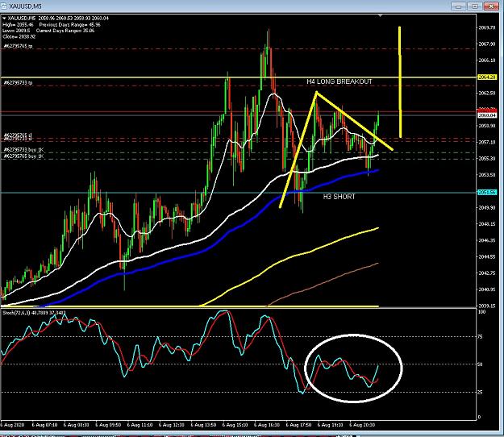Close the XAUUSD,M5 chart window
This screenshot has width=504, height=437.
tap(490, 6)
